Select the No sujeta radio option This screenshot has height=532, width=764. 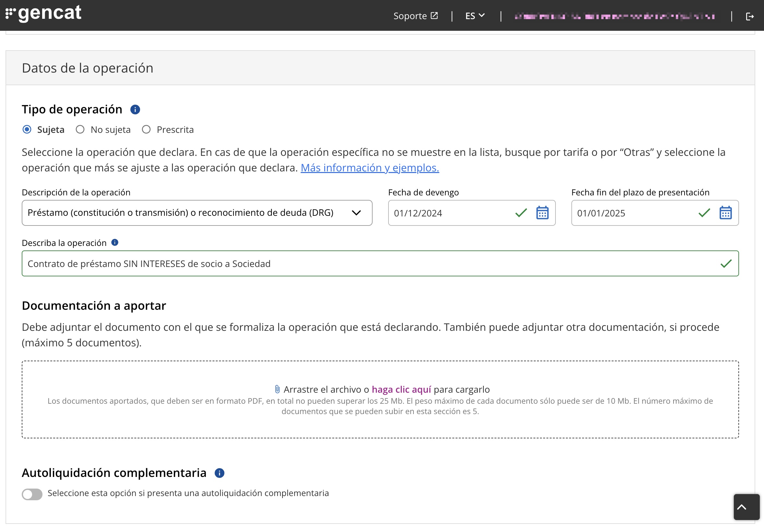[x=80, y=129]
